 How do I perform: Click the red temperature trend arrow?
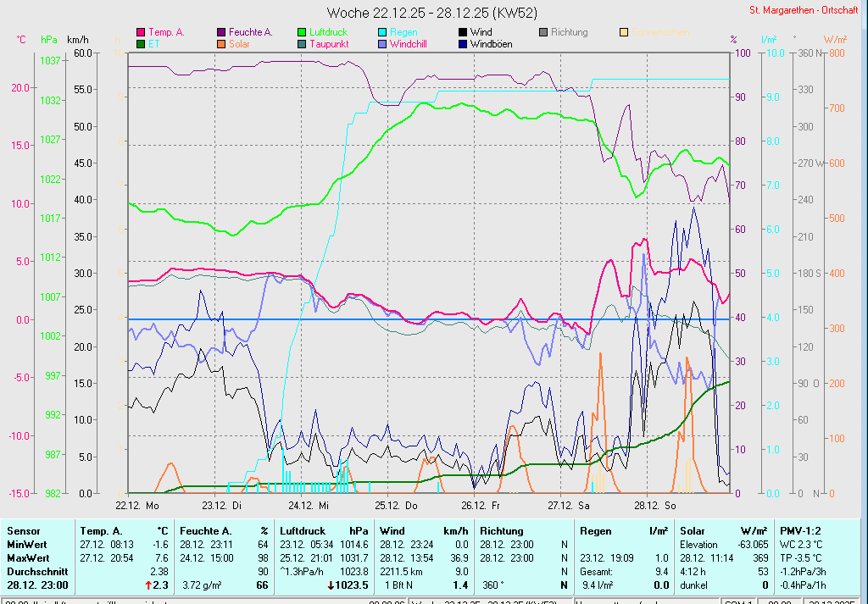148,585
